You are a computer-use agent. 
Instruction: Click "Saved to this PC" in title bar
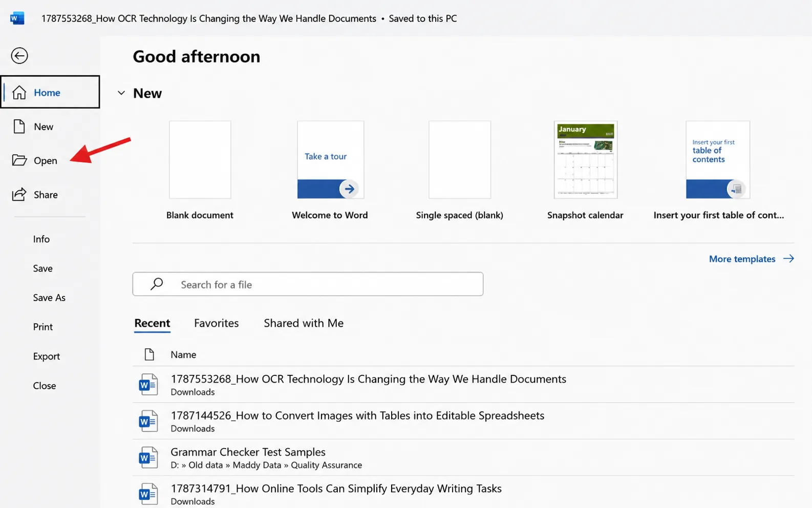coord(423,18)
